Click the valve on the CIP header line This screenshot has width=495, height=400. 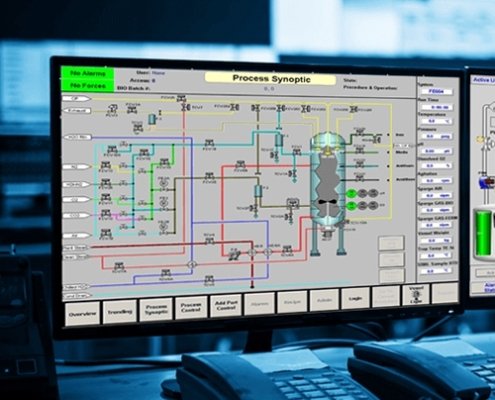[181, 98]
